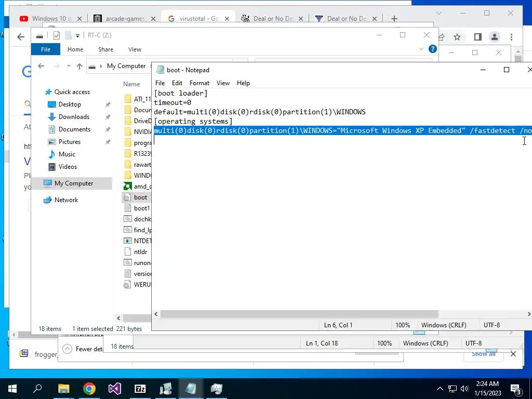Go up one folder level in Explorer
Screen dimensions: 532x399
79,66
